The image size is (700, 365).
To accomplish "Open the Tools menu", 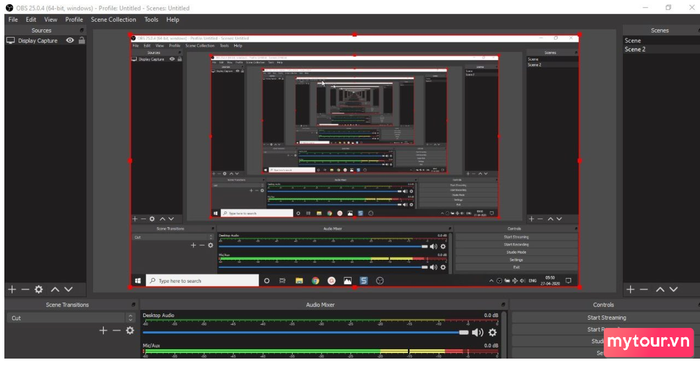I will 151,20.
